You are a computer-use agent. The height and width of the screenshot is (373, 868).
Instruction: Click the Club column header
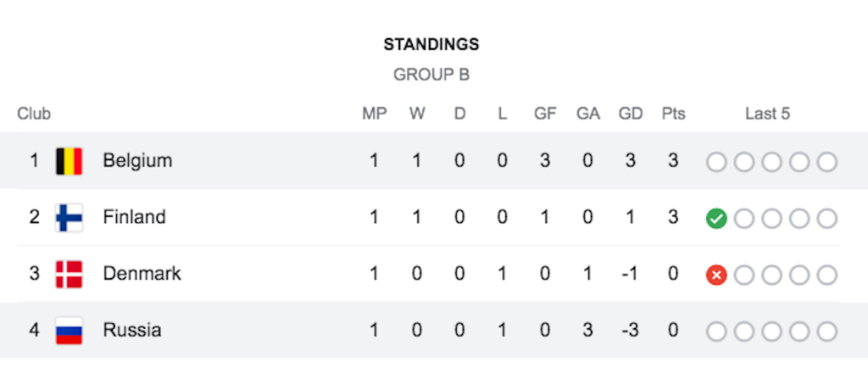34,114
